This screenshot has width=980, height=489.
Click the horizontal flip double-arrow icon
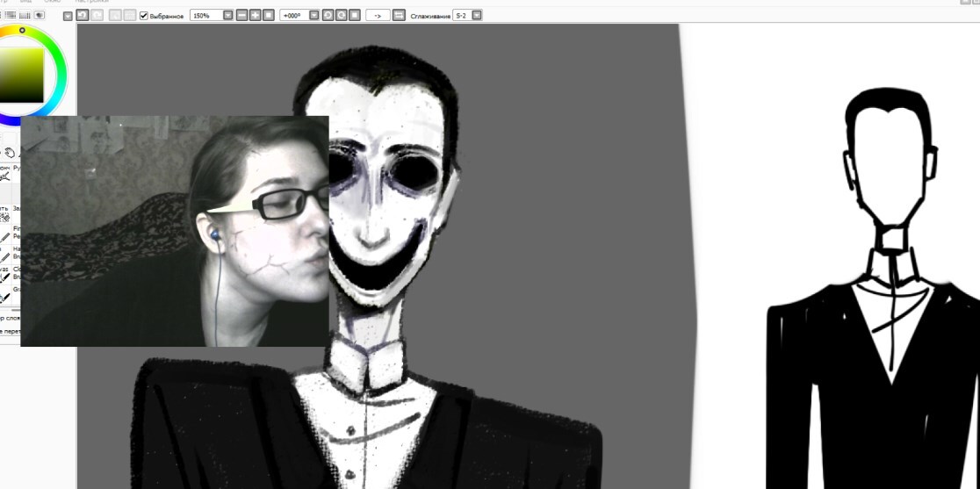(399, 15)
